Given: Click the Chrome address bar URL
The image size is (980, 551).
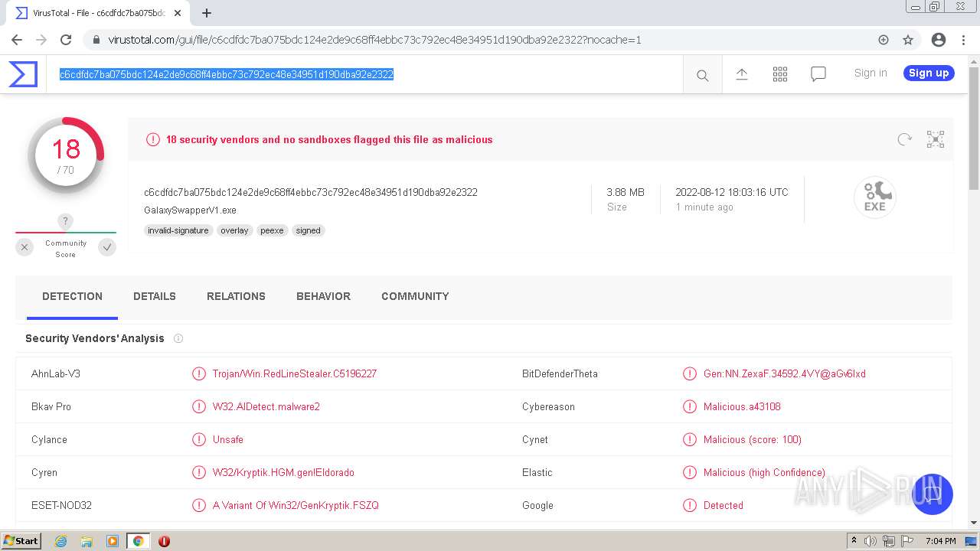Looking at the screenshot, I should coord(374,40).
